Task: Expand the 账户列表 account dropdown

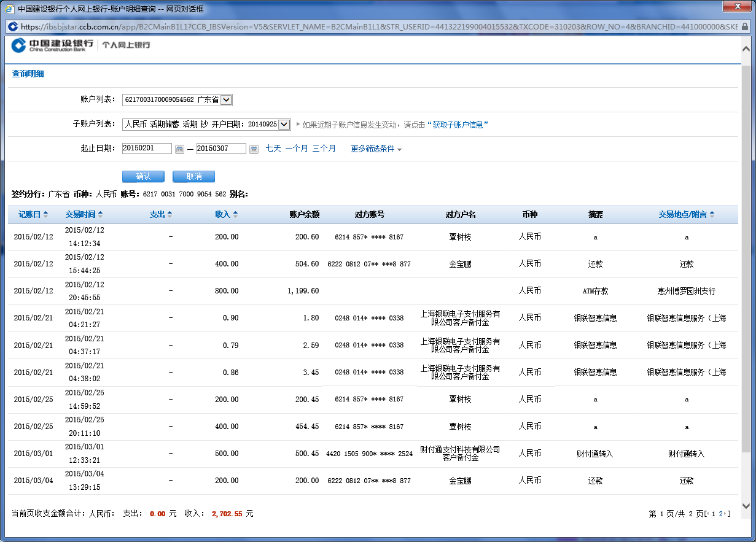Action: point(226,100)
